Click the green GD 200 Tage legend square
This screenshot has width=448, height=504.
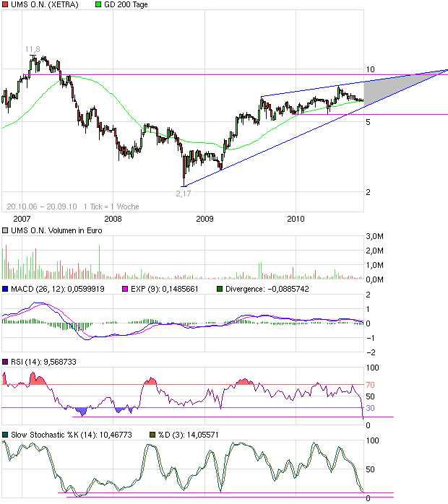98,5
